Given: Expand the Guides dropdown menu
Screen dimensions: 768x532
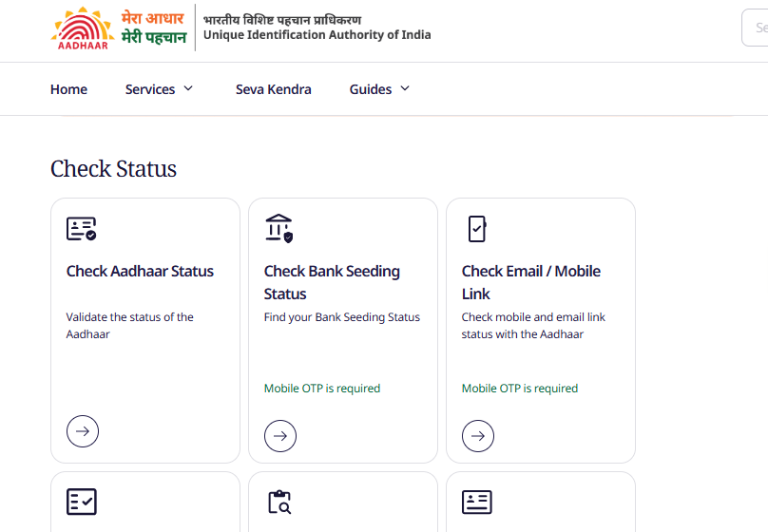Looking at the screenshot, I should pyautogui.click(x=379, y=89).
